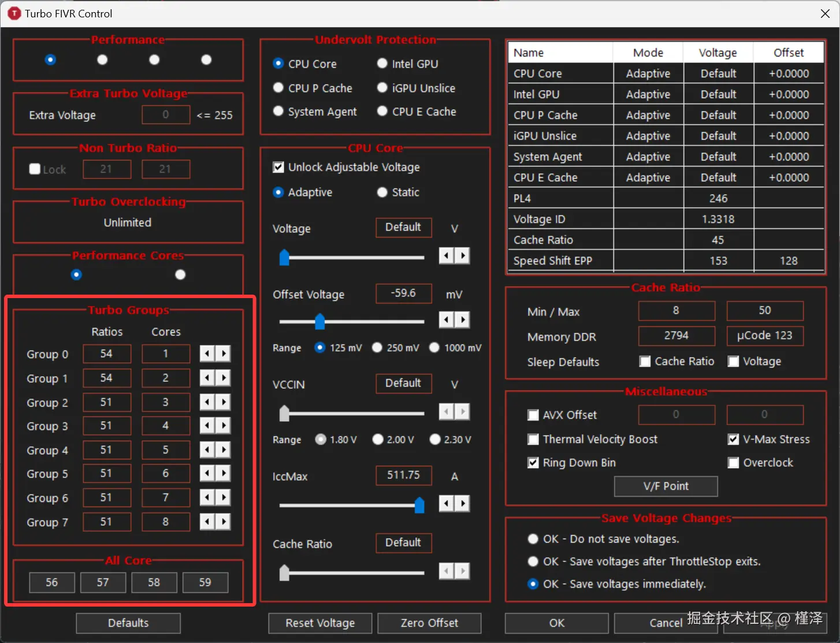Open V/F Point settings
Screen dimensions: 840x643
666,486
